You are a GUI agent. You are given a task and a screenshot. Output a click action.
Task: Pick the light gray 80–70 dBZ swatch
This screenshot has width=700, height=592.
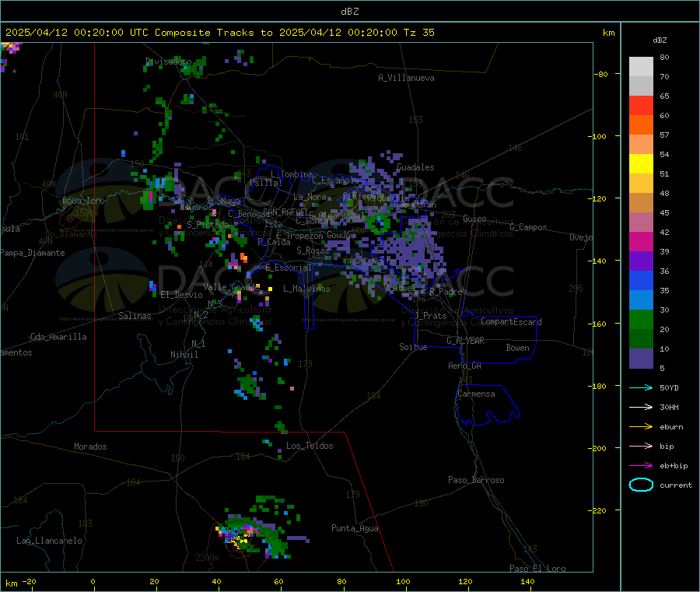tap(641, 67)
